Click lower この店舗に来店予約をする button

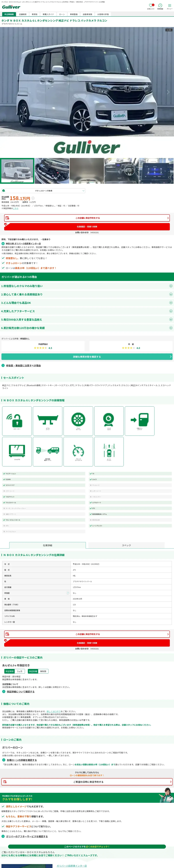[87, 634]
